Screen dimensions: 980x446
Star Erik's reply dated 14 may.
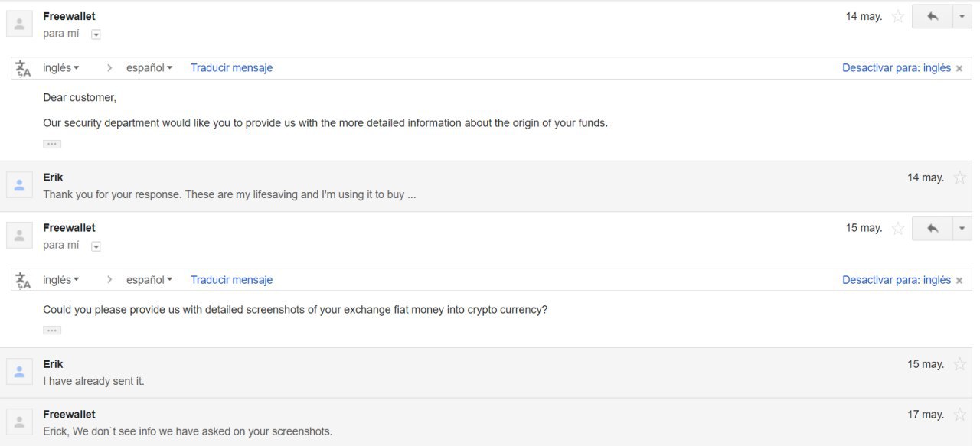click(960, 177)
